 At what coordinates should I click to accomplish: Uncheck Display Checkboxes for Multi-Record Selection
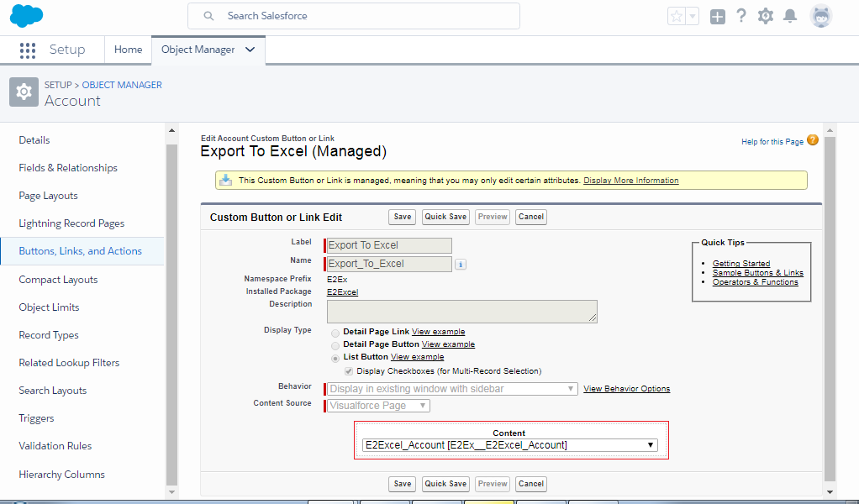(348, 370)
